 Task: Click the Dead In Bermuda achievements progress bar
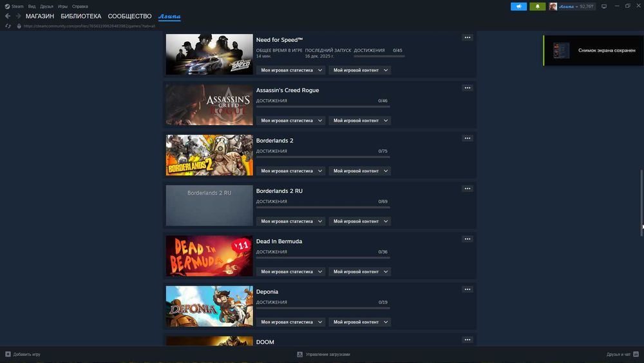coord(323,257)
